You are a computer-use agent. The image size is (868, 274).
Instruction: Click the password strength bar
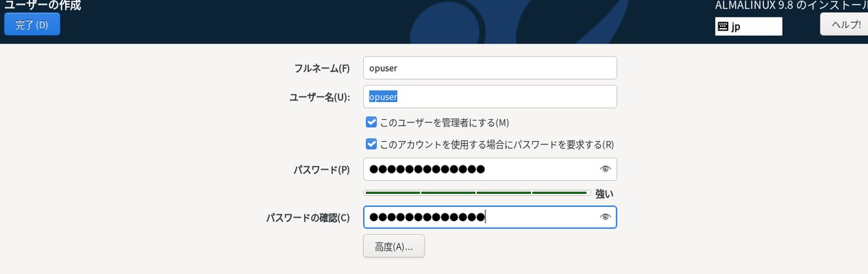tap(477, 193)
